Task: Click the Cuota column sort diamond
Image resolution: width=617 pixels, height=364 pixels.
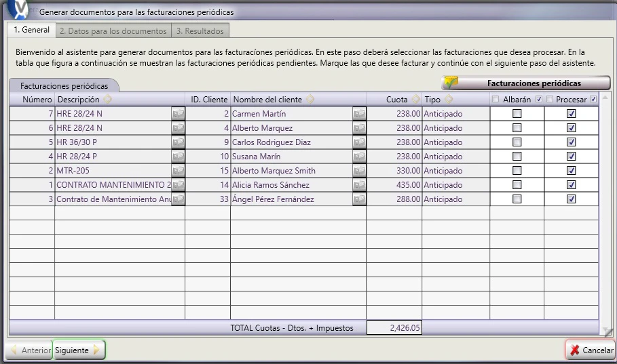Action: point(415,100)
